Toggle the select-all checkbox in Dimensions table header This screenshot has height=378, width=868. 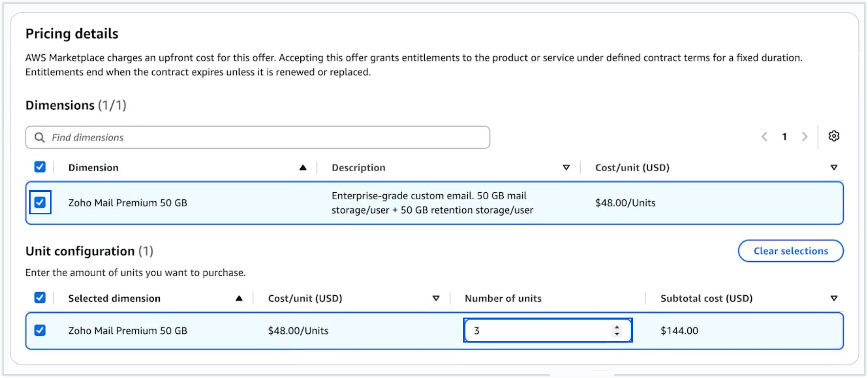(40, 167)
